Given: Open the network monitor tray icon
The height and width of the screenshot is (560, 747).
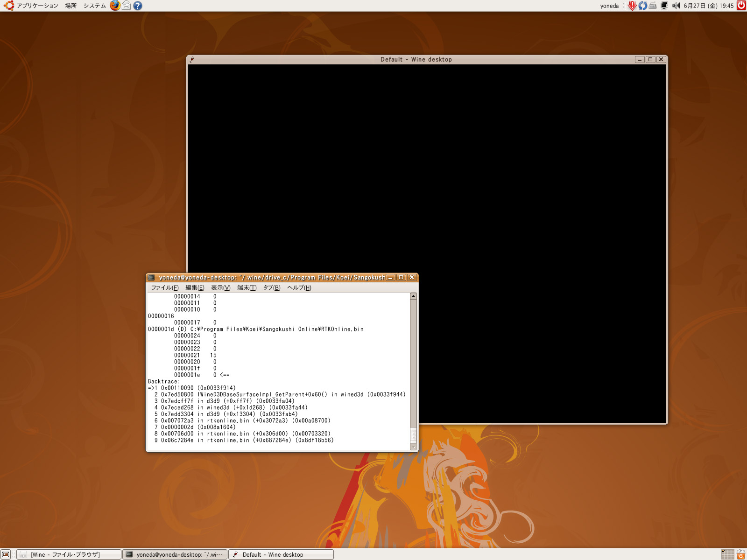Looking at the screenshot, I should pos(664,6).
